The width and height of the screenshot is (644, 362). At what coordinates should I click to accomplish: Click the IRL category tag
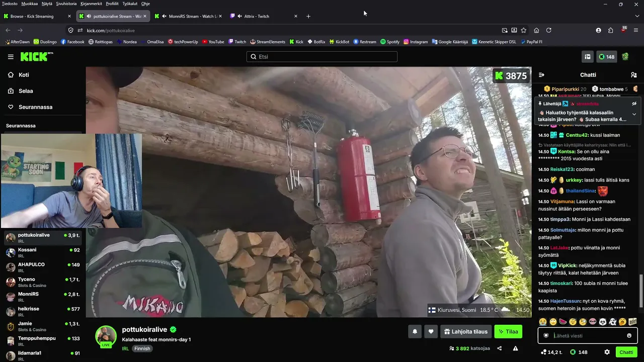click(x=125, y=348)
